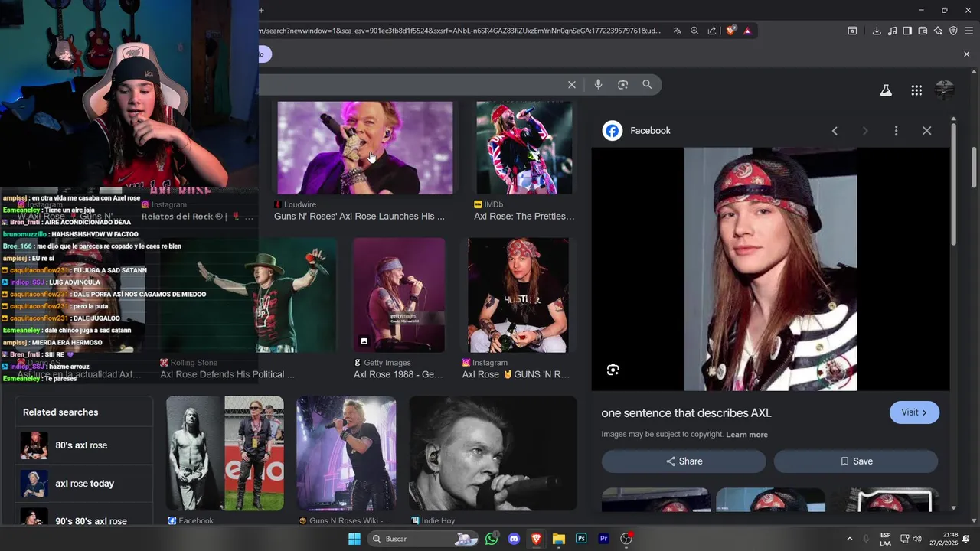Open the Rolling Stone image result
Image resolution: width=980 pixels, height=551 pixels.
248,295
